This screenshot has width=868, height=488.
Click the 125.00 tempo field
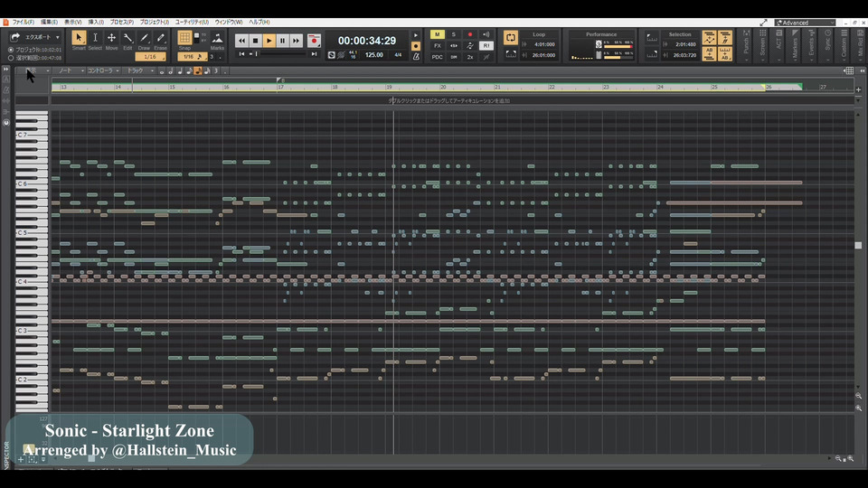pyautogui.click(x=373, y=55)
